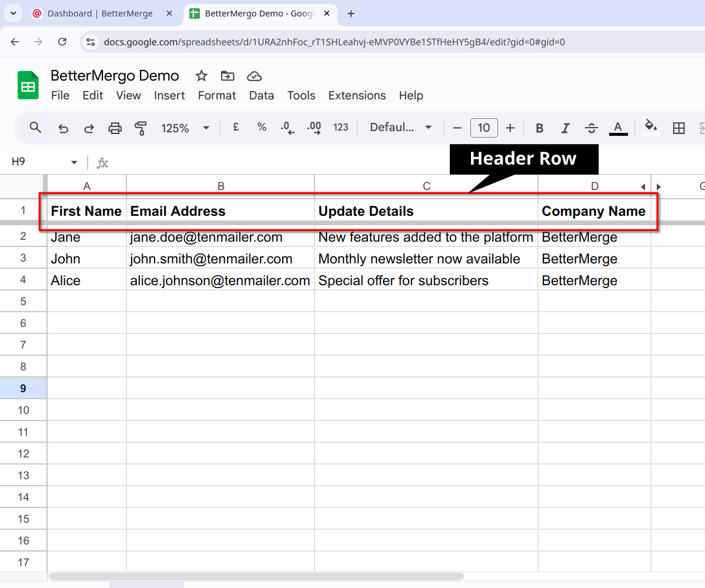Image resolution: width=705 pixels, height=588 pixels.
Task: Open the View menu
Action: tap(129, 96)
